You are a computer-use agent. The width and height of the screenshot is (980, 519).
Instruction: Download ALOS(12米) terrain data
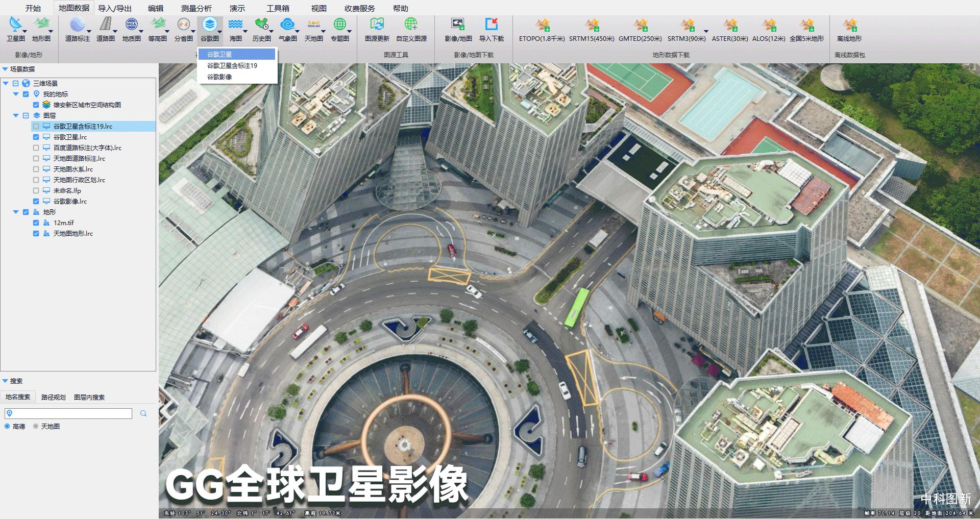(x=768, y=30)
